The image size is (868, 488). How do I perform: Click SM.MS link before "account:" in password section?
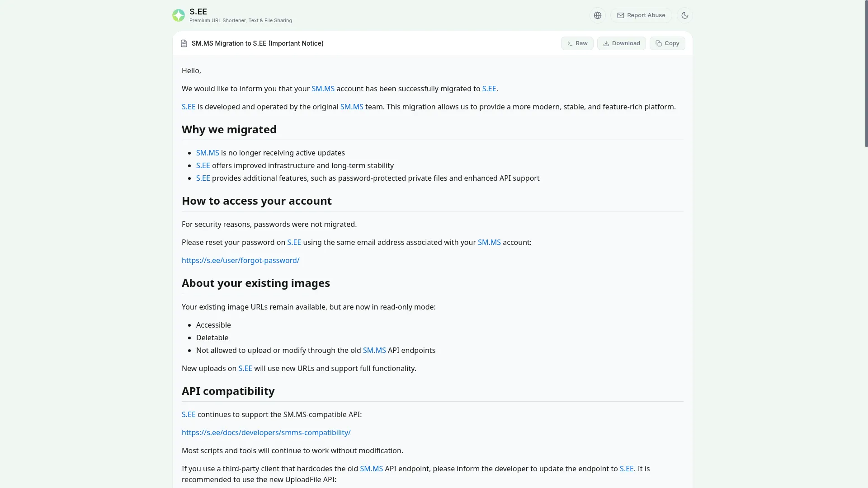tap(489, 243)
